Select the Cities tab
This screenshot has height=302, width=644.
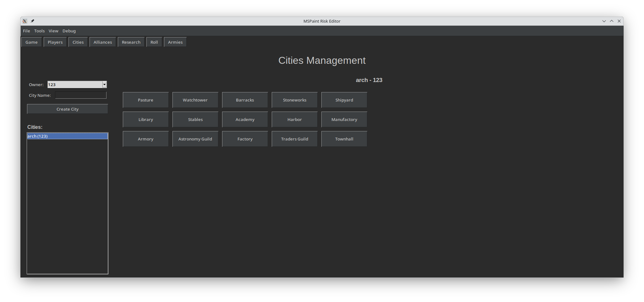78,42
